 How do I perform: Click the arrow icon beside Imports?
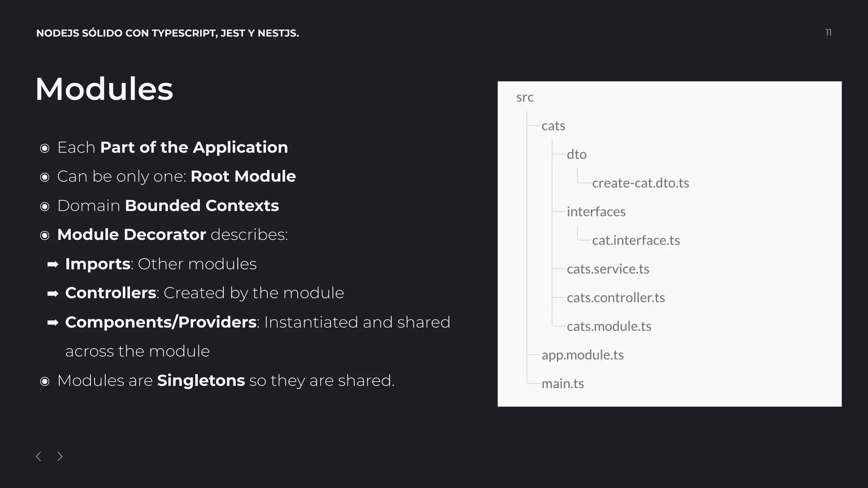click(x=53, y=265)
